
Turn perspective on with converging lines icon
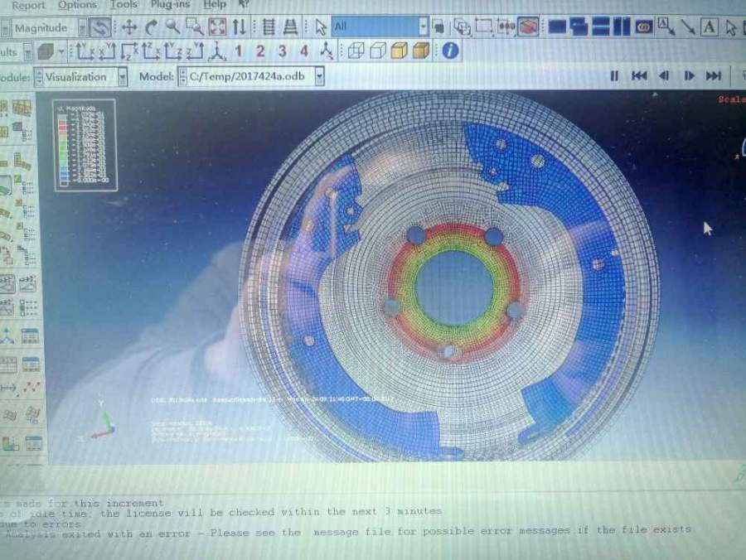290,27
